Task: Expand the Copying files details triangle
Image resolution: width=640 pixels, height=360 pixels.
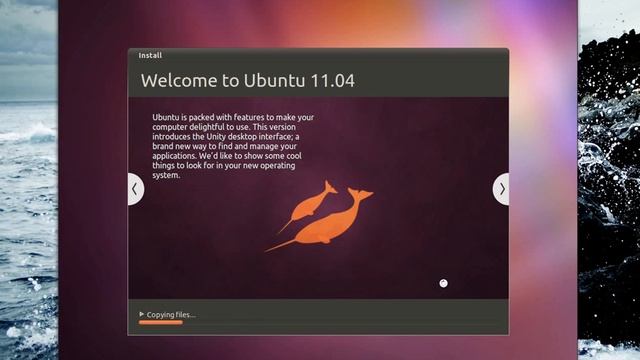Action: [x=141, y=314]
